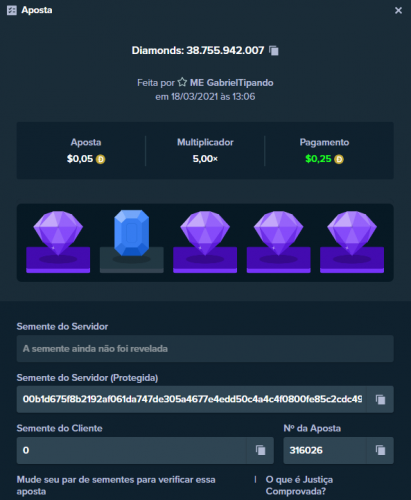The width and height of the screenshot is (411, 500).
Task: Click the Semente do Cliente field
Action: [x=132, y=450]
